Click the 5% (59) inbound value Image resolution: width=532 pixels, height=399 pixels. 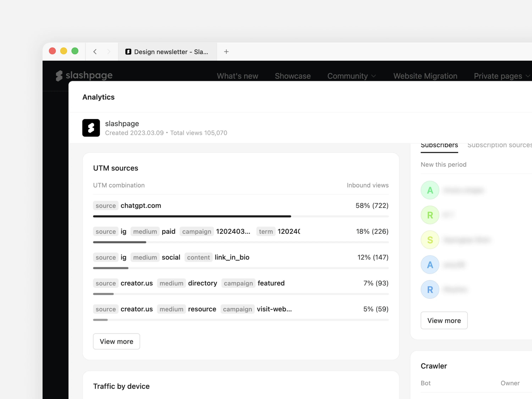[x=376, y=309]
